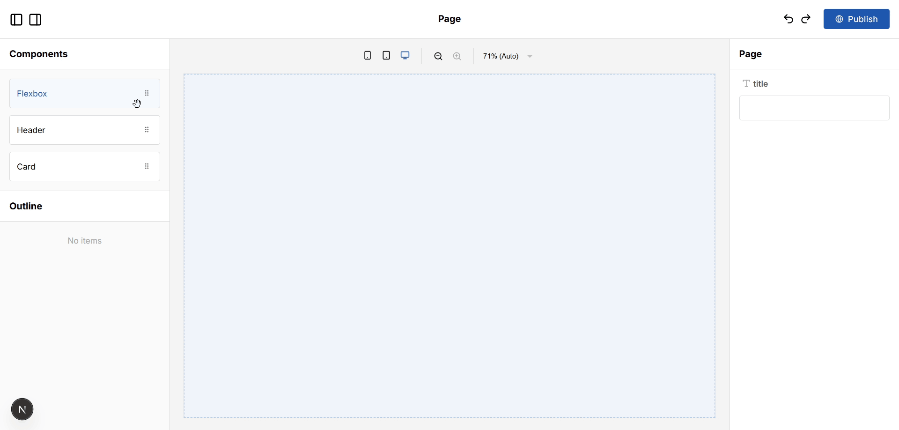
Task: Select the Flexbox component
Action: (84, 93)
